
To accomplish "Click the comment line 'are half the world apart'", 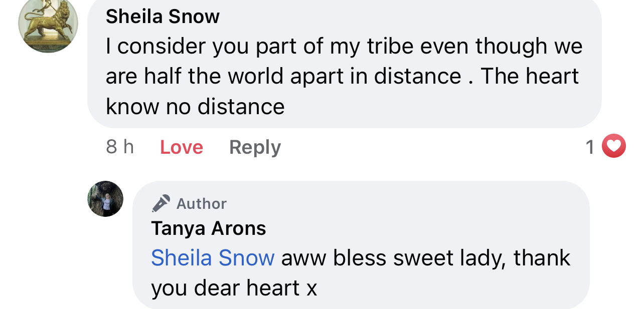I will pos(231,77).
